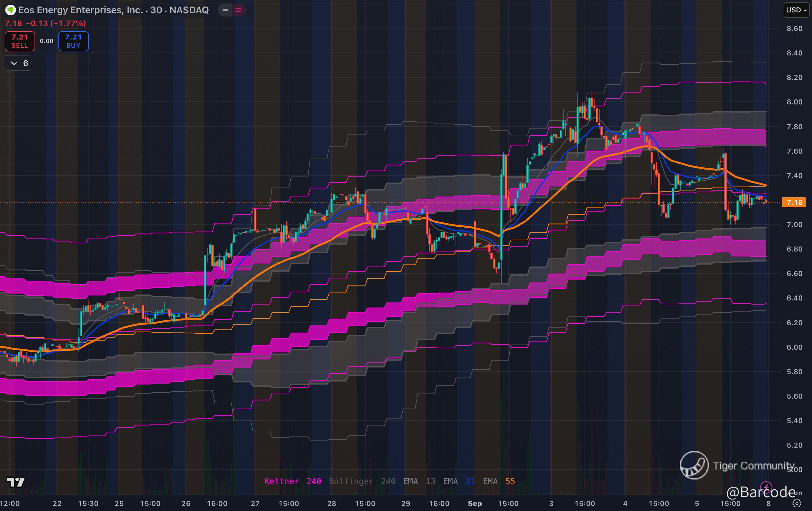This screenshot has width=812, height=511.
Task: Click the TradingView logo icon
Action: (x=16, y=482)
